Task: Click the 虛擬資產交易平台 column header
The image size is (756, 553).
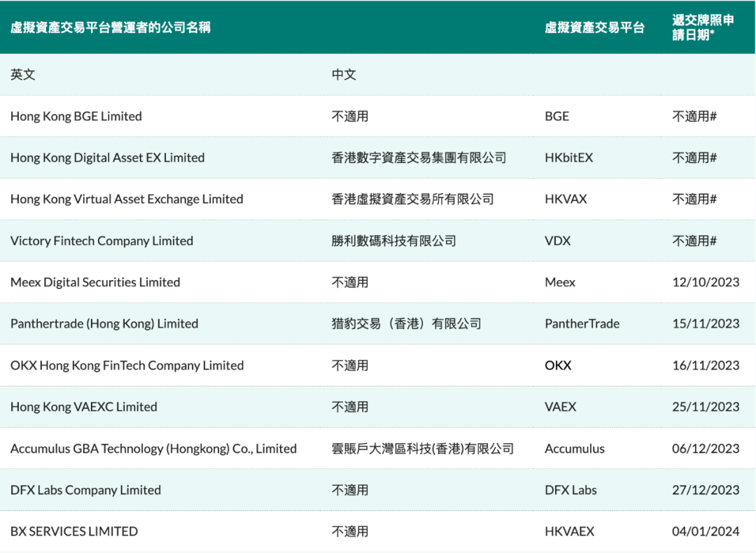Action: [x=594, y=27]
